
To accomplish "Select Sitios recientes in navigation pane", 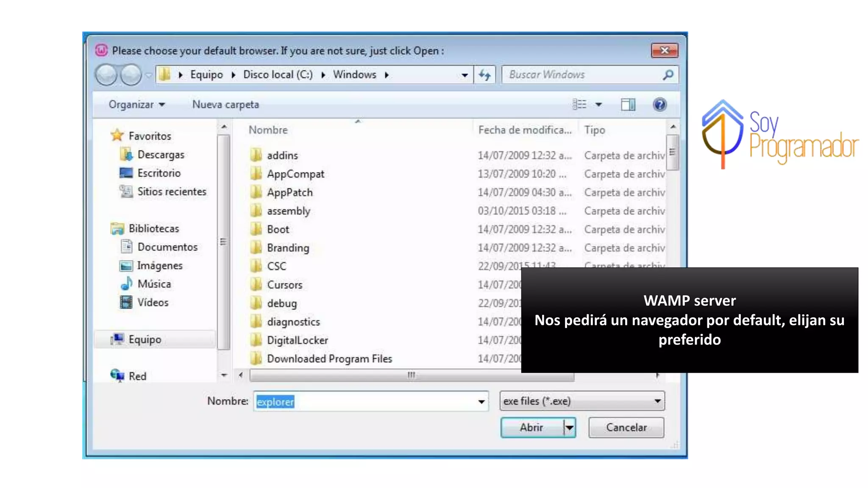I will (x=172, y=191).
